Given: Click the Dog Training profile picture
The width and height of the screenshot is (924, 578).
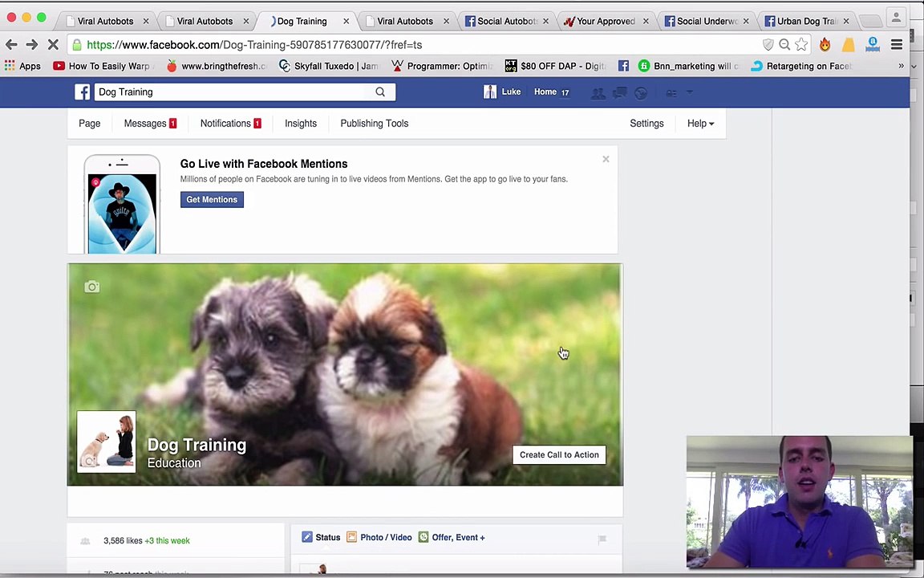Looking at the screenshot, I should tap(107, 442).
